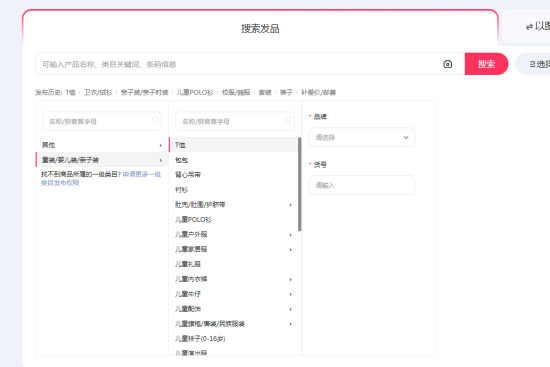Pick 亲子装/亲子时装 from the publish history
This screenshot has width=550, height=367.
pyautogui.click(x=145, y=92)
